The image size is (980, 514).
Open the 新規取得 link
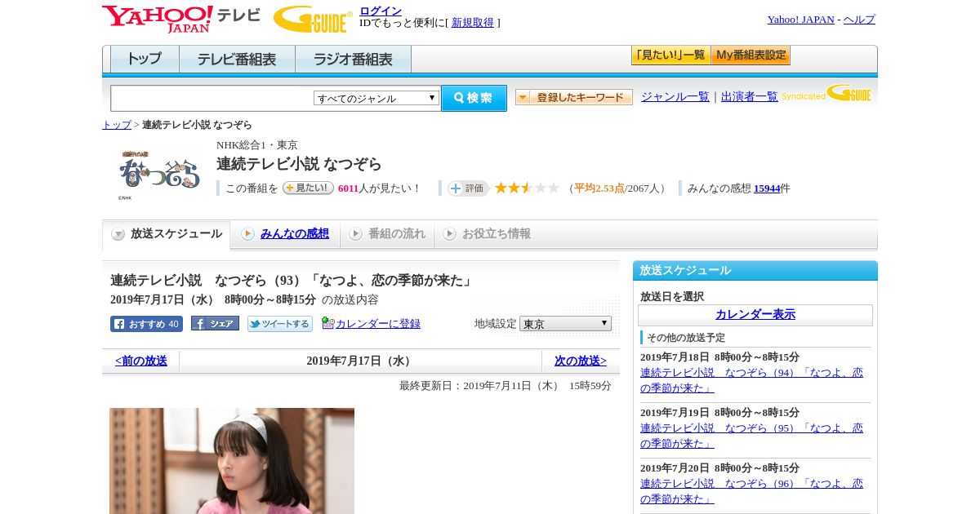point(473,23)
